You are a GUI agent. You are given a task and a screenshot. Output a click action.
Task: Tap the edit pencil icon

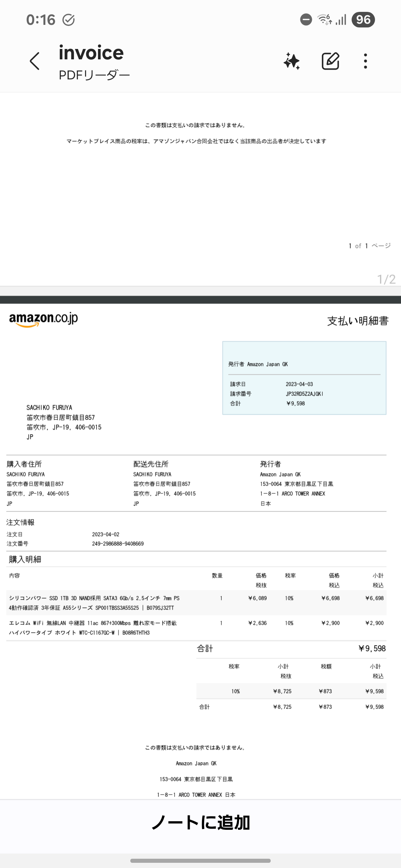coord(330,61)
